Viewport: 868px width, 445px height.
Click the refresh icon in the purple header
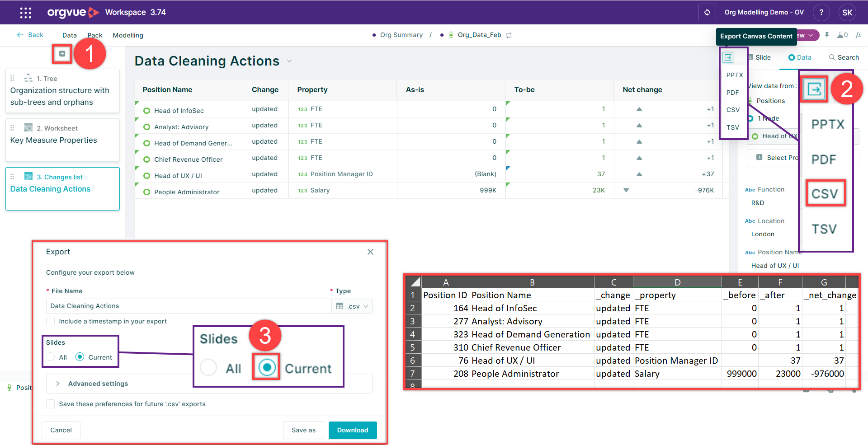pos(707,12)
